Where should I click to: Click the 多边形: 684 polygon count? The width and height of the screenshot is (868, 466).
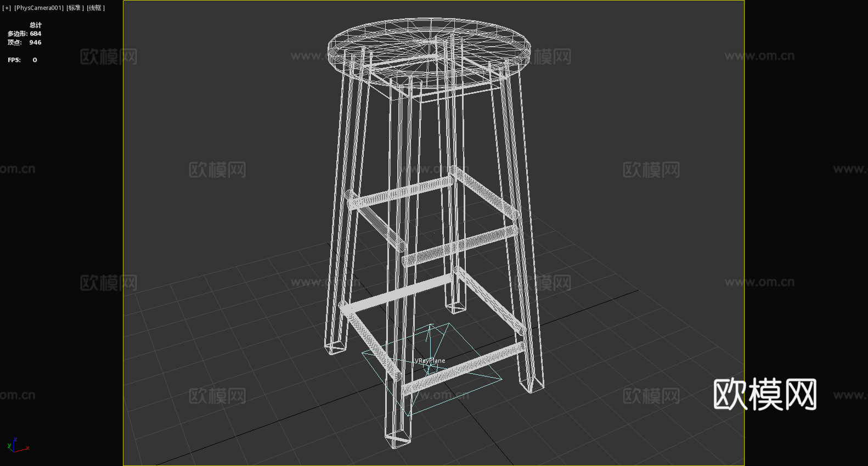[x=24, y=33]
